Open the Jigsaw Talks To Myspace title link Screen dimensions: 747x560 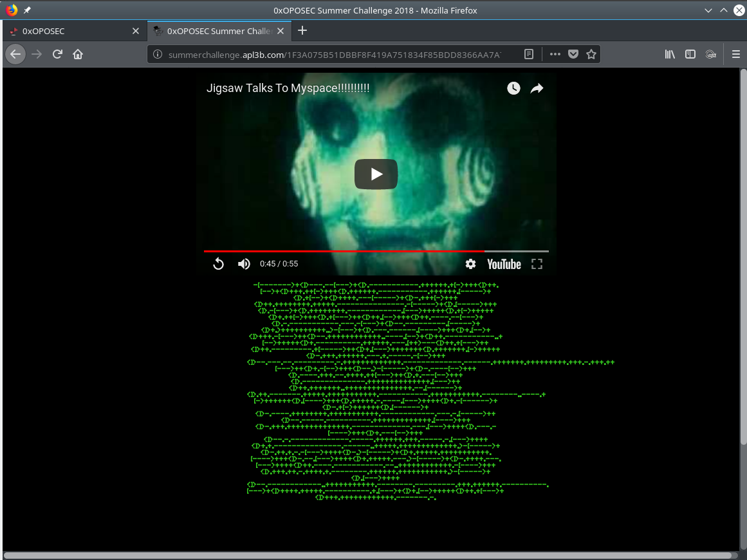click(x=288, y=89)
